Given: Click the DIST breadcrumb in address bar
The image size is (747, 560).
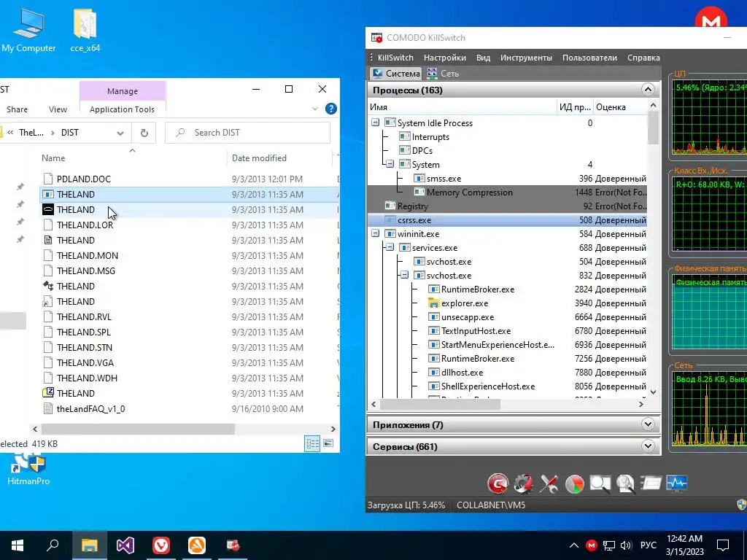Looking at the screenshot, I should (69, 133).
